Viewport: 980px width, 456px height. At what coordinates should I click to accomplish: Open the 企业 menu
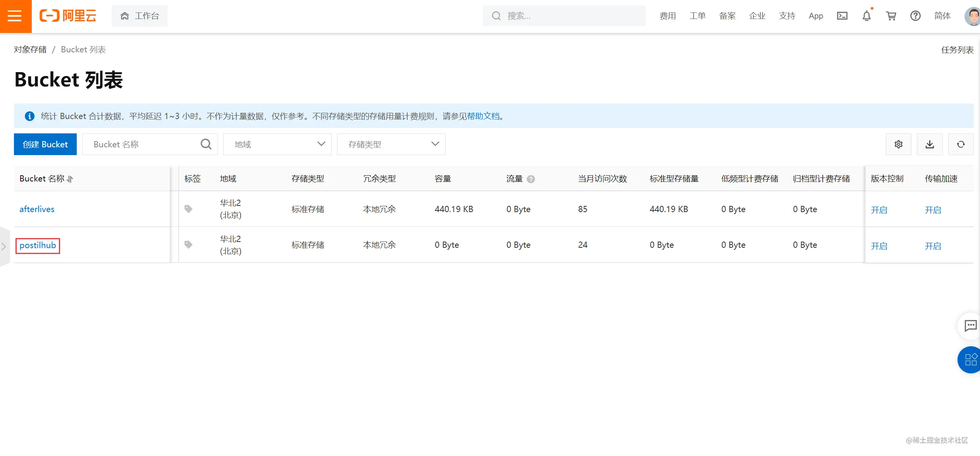(757, 16)
